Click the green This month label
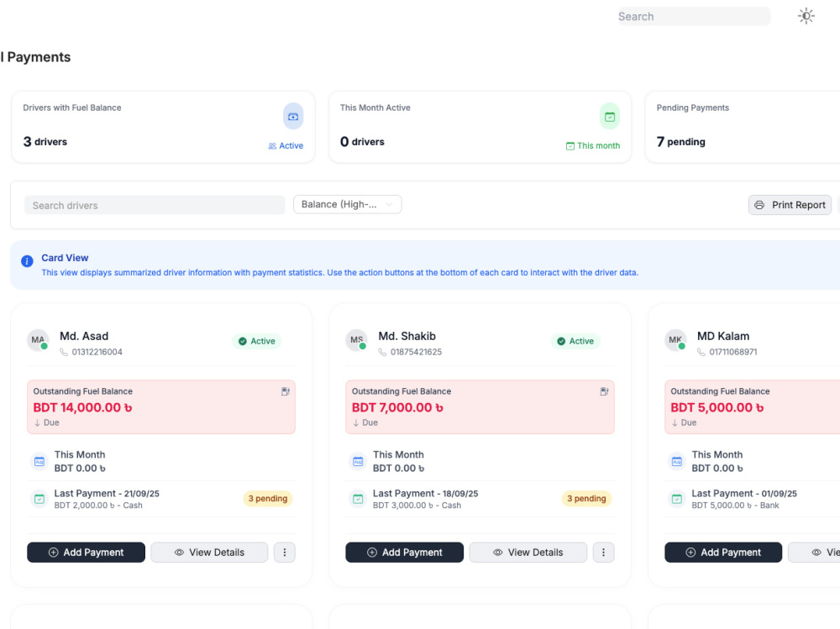This screenshot has height=629, width=840. point(593,146)
